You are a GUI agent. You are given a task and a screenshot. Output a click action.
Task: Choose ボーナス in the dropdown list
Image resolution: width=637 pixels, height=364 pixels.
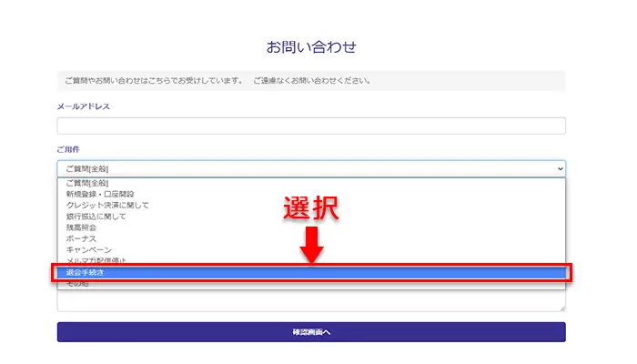click(81, 238)
